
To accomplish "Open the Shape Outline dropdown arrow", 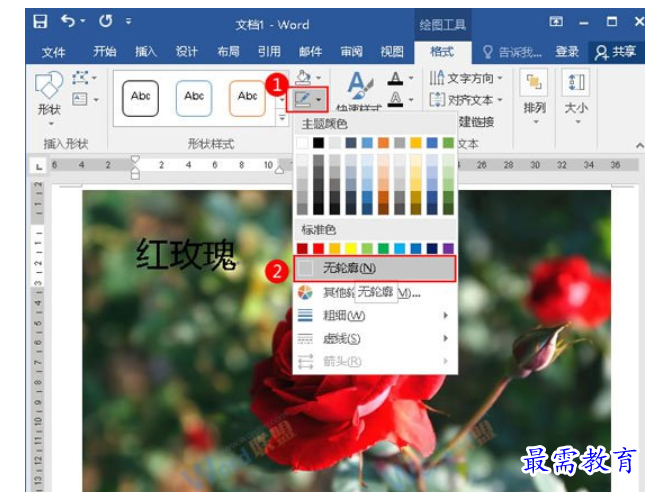I will [x=319, y=100].
